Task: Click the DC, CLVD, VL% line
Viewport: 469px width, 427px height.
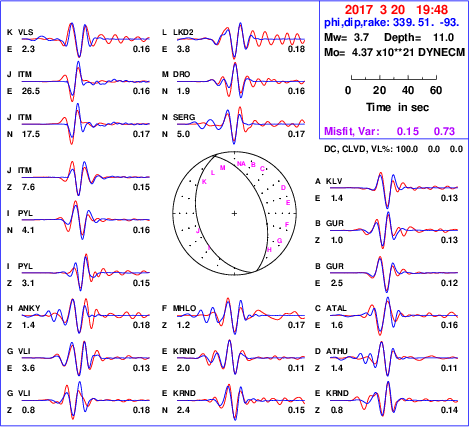Action: [393, 149]
